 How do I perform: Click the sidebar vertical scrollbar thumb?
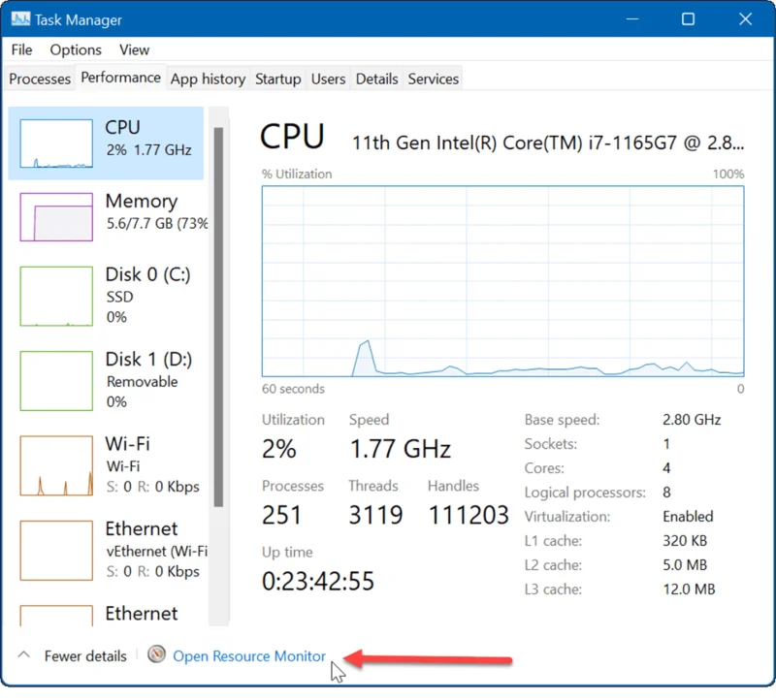pyautogui.click(x=218, y=317)
